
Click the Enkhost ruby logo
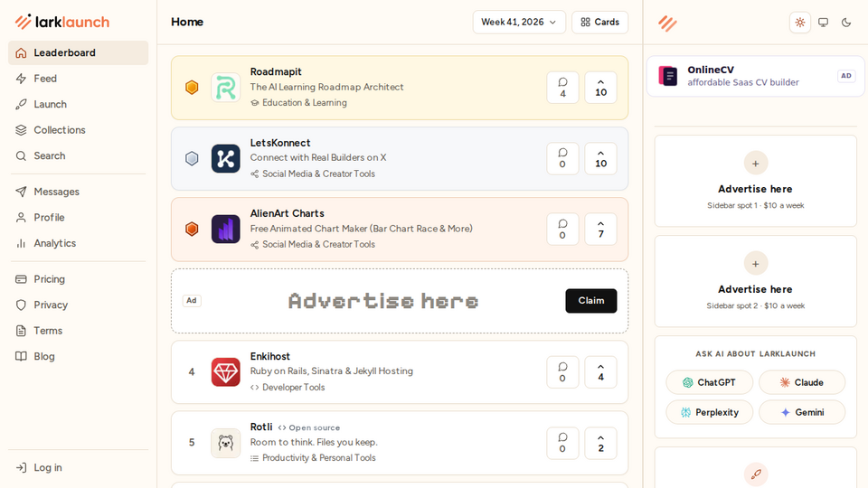[226, 371]
